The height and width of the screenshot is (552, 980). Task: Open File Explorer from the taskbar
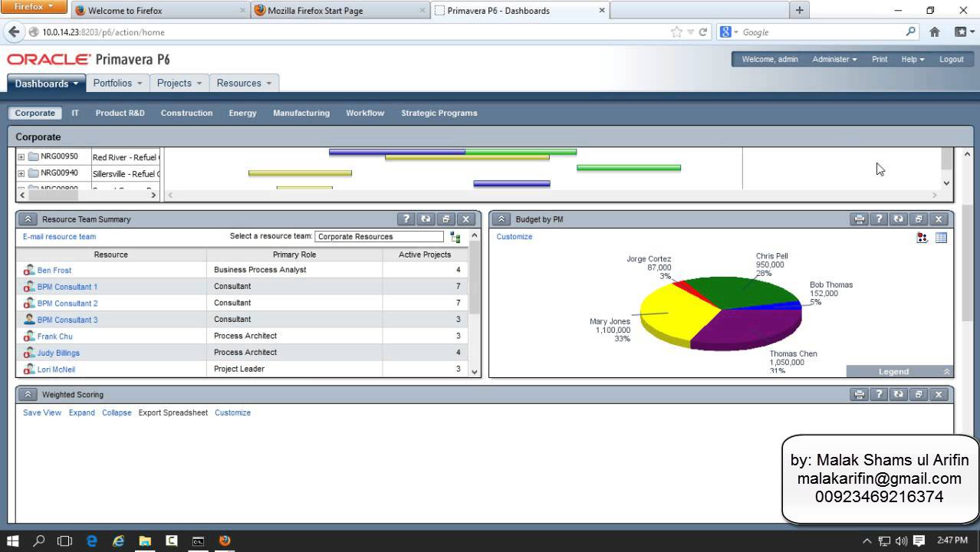[x=145, y=540]
